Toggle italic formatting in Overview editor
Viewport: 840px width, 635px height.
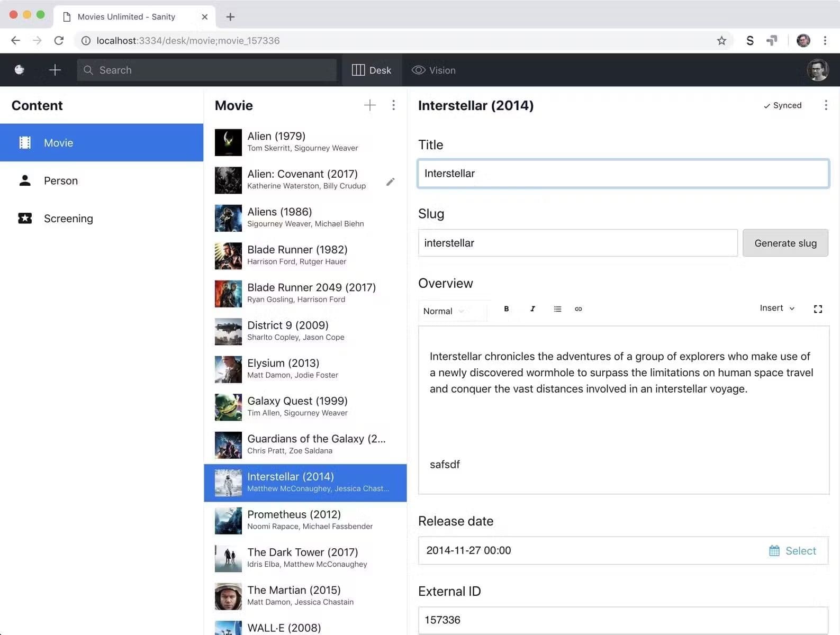click(x=532, y=309)
